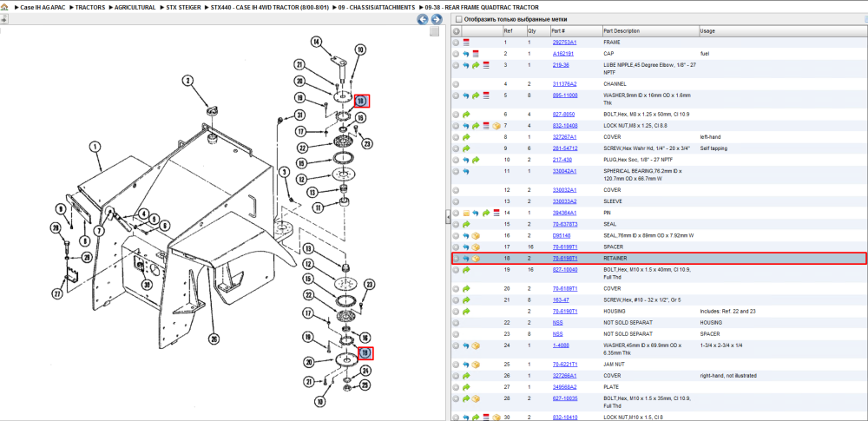
Task: Click the download icon above the diagram
Action: pyautogui.click(x=3, y=19)
